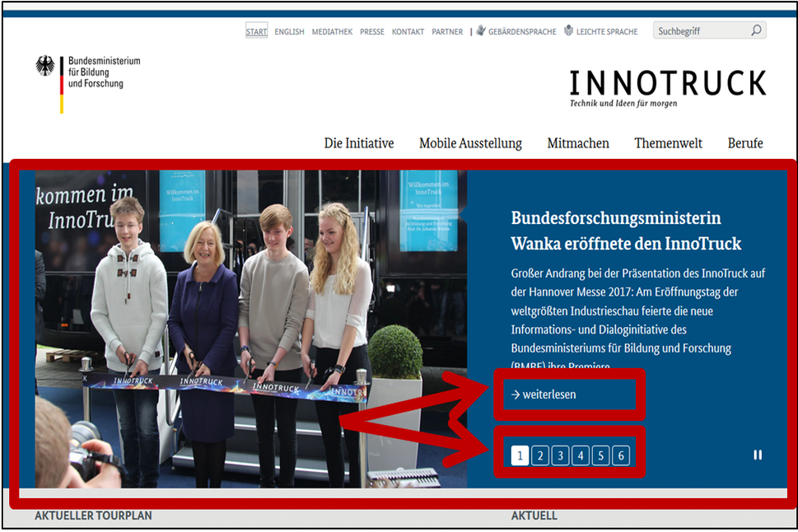This screenshot has width=798, height=532.
Task: Show slide 5 in carousel
Action: [600, 455]
